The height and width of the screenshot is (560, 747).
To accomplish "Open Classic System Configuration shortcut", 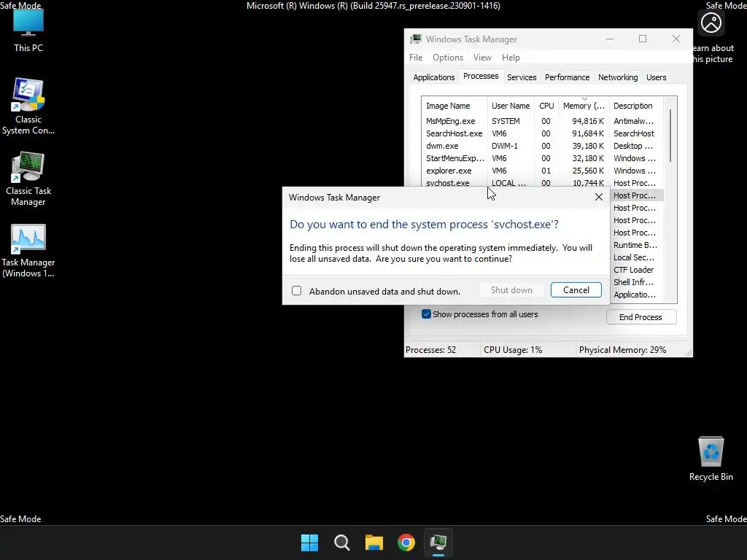I will click(x=28, y=106).
